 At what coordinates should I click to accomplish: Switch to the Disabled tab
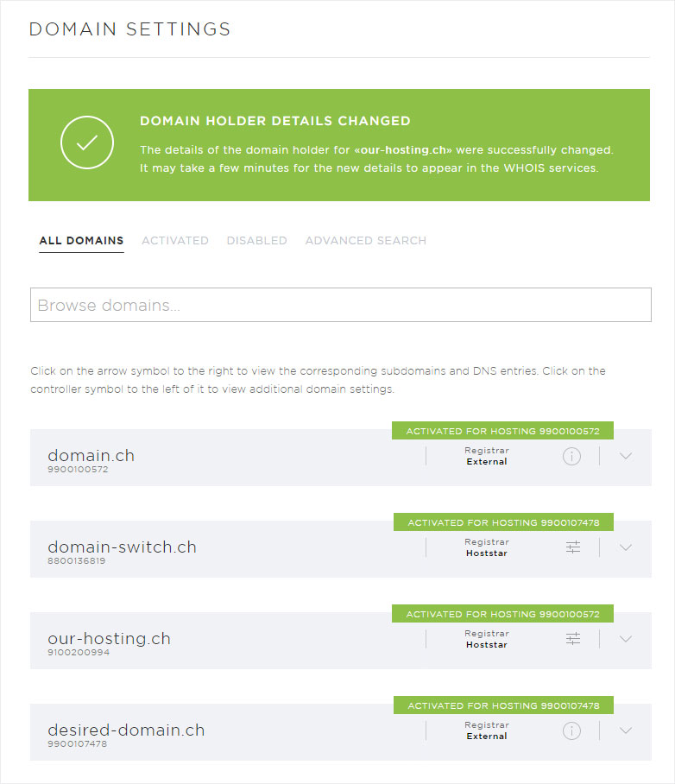tap(256, 241)
